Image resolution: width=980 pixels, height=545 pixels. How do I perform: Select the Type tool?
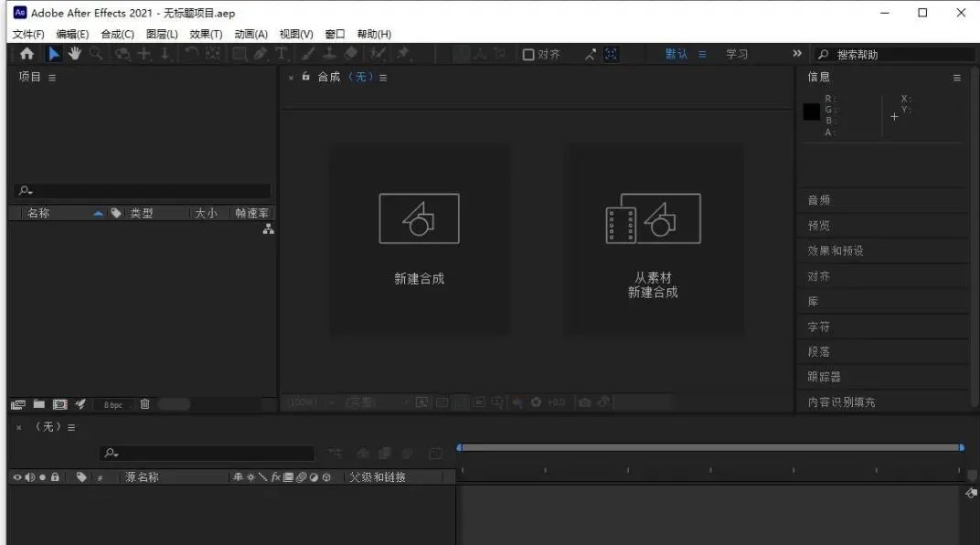pos(281,54)
